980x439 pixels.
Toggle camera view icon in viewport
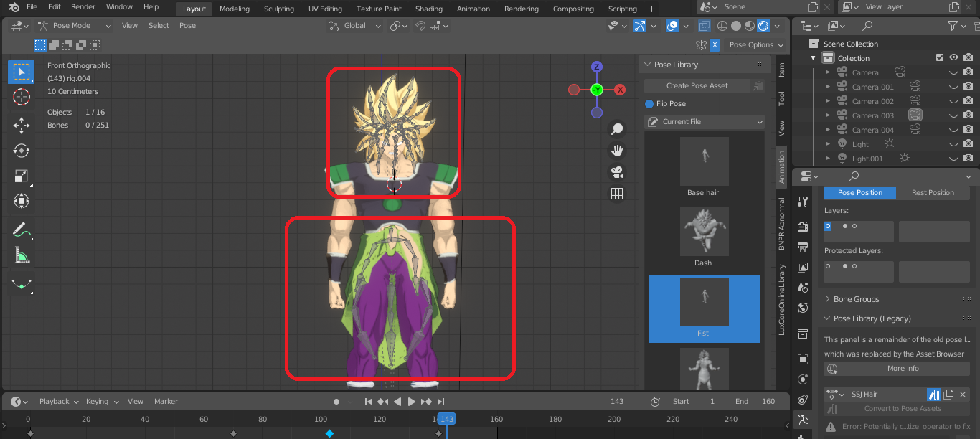tap(616, 172)
